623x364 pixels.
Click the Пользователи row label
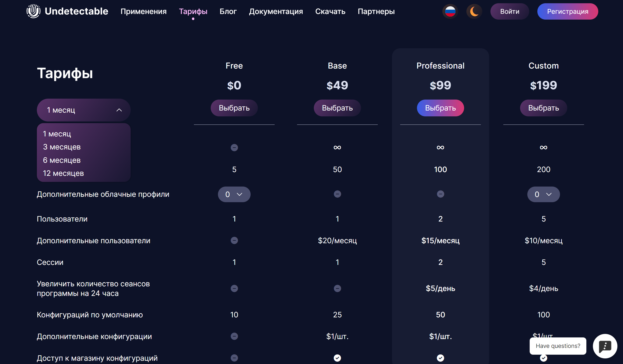(x=62, y=219)
